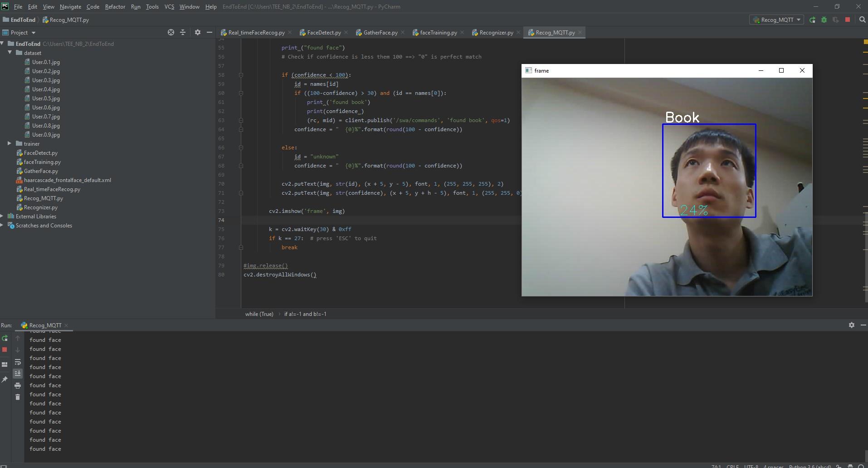Toggle scroll-to-end in the Run console
This screenshot has height=468, width=868.
click(x=18, y=373)
